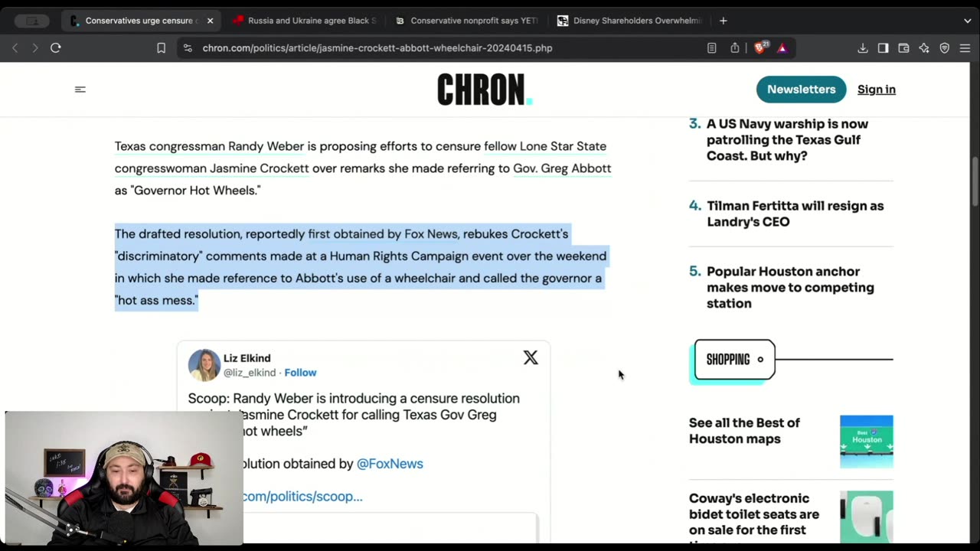The image size is (980, 551).
Task: Open Coway's electronic bidet toilet seats story
Action: point(753,517)
